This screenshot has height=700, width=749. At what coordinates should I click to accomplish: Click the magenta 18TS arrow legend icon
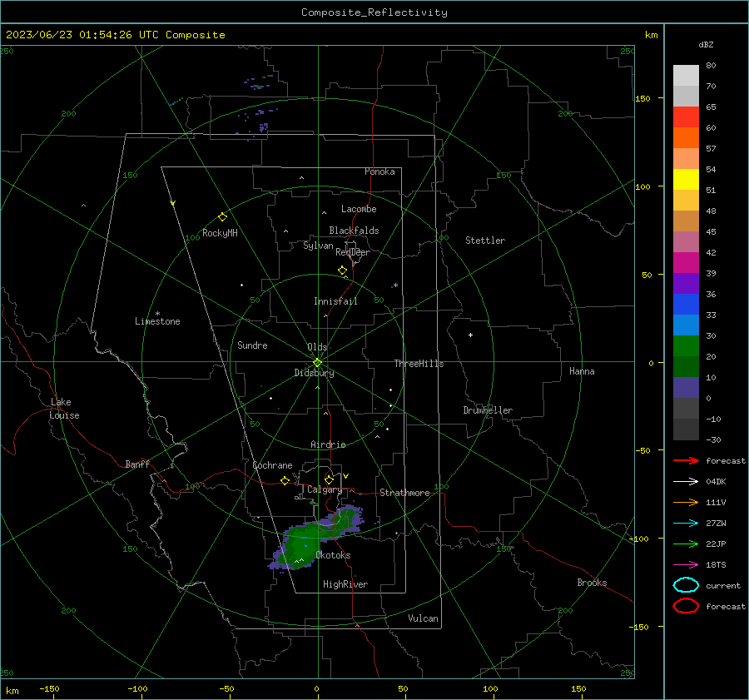[686, 565]
